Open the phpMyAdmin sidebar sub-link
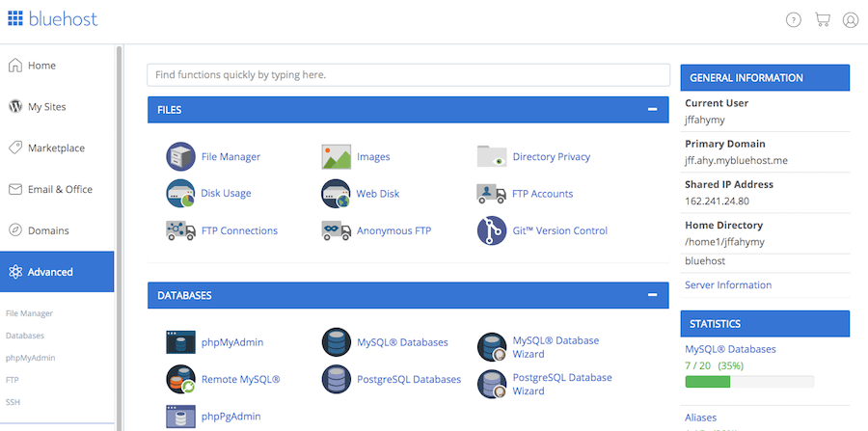Screen dimensions: 868x431 click(x=31, y=358)
